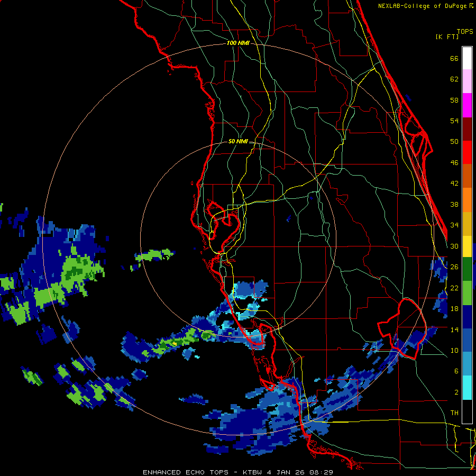This screenshot has height=476, width=476.
Task: Click the "50 NMI" range ring label
Action: 237,141
